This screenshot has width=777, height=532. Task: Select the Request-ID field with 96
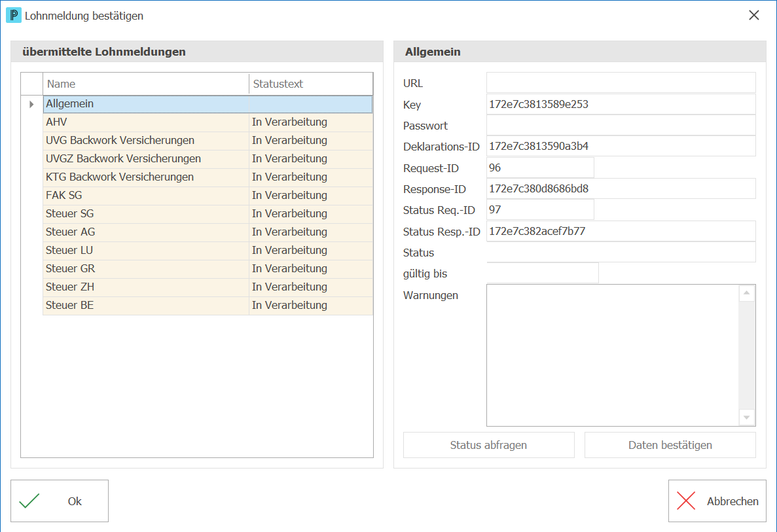[540, 168]
